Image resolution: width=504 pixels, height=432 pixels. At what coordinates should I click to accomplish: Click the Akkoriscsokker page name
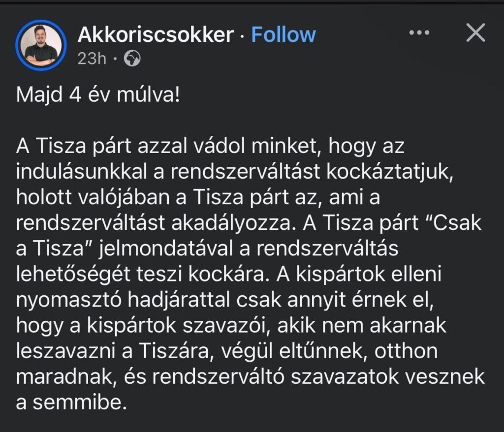(x=156, y=35)
